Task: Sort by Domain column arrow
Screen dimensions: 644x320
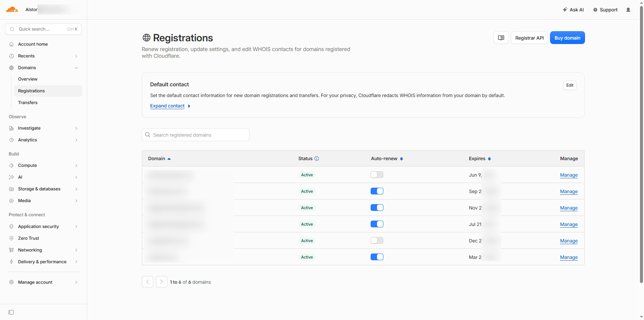Action: pos(169,159)
